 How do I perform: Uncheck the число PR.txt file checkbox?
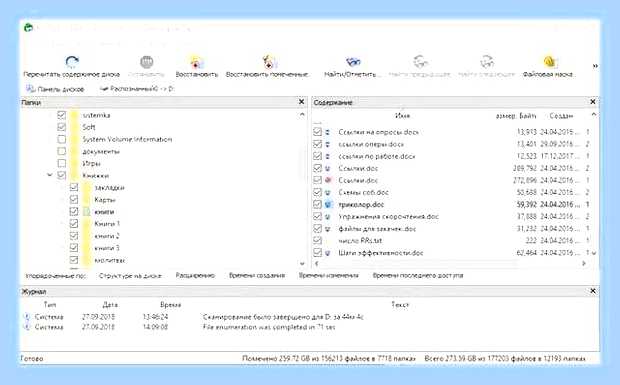(x=317, y=240)
